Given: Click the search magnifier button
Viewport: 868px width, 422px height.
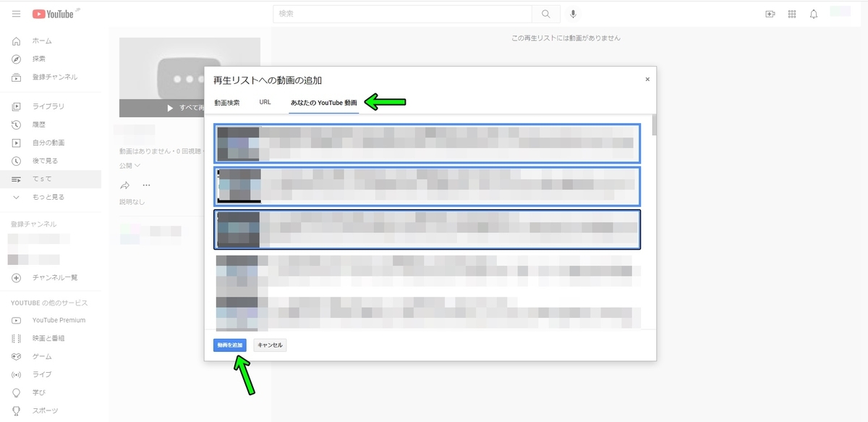Looking at the screenshot, I should point(545,13).
